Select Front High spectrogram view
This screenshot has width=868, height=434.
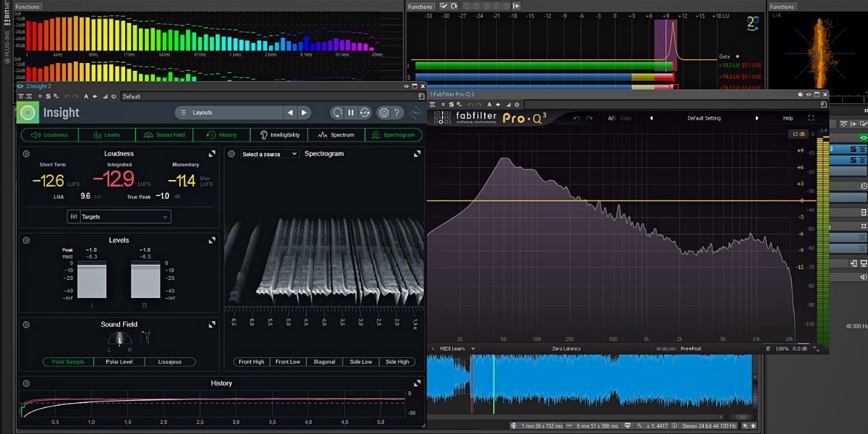pyautogui.click(x=251, y=362)
